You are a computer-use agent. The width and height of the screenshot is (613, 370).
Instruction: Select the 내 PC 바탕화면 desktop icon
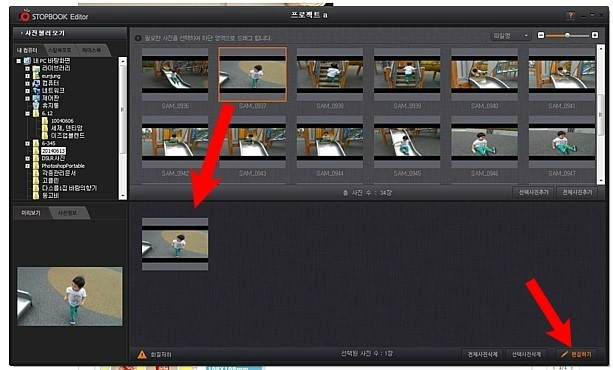(27, 61)
